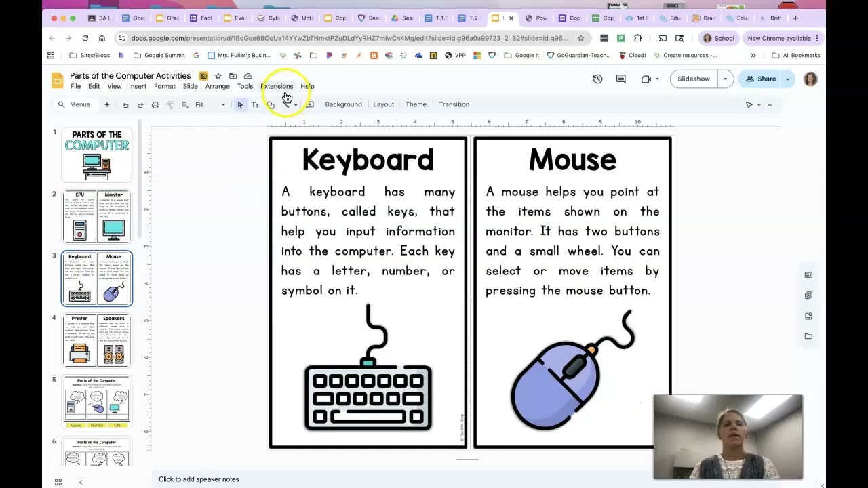Bookmark this page with the address bar star
Screen dimensions: 868x488
click(x=580, y=38)
